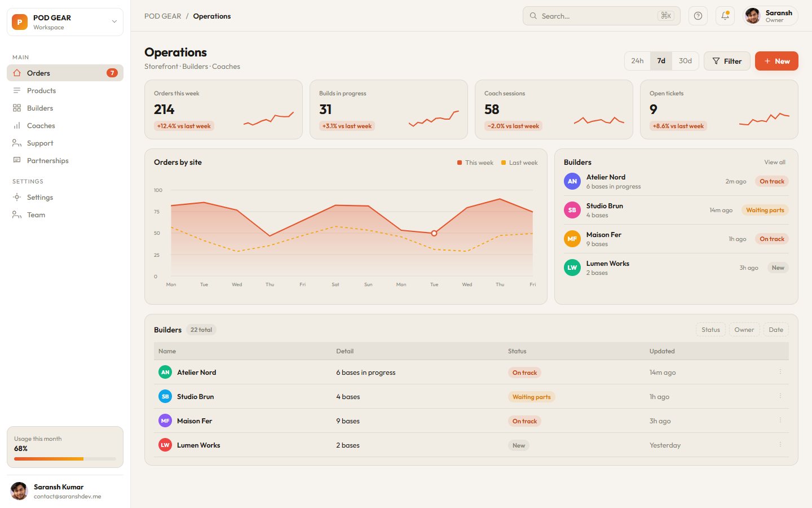Image resolution: width=812 pixels, height=508 pixels.
Task: Open the help question mark icon
Action: pos(698,16)
